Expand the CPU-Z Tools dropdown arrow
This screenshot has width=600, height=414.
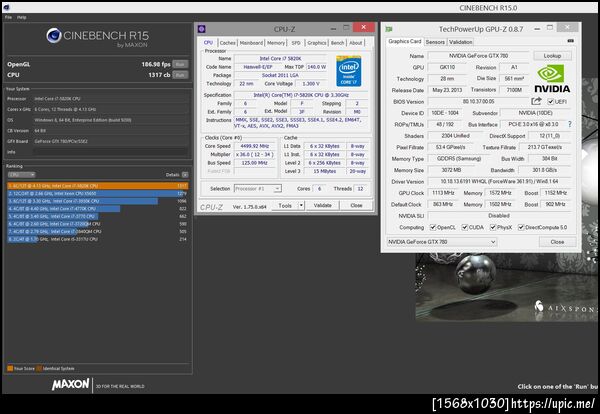301,205
